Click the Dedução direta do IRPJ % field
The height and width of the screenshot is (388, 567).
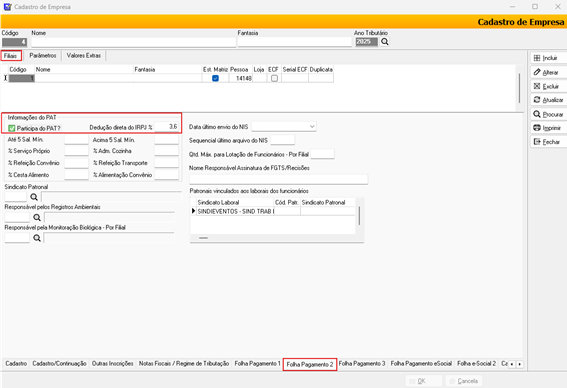coord(167,127)
